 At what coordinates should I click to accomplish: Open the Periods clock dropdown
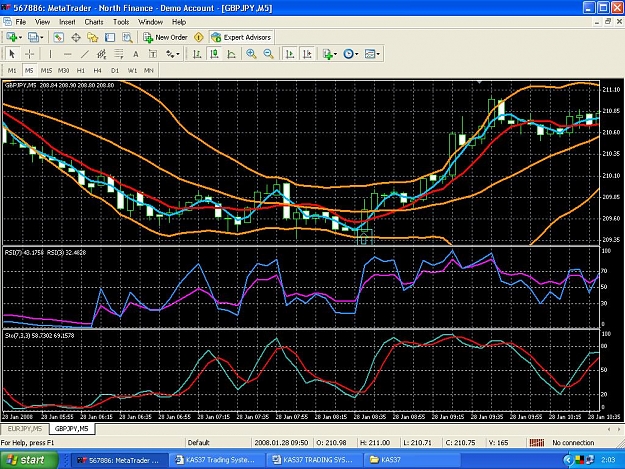(x=351, y=54)
